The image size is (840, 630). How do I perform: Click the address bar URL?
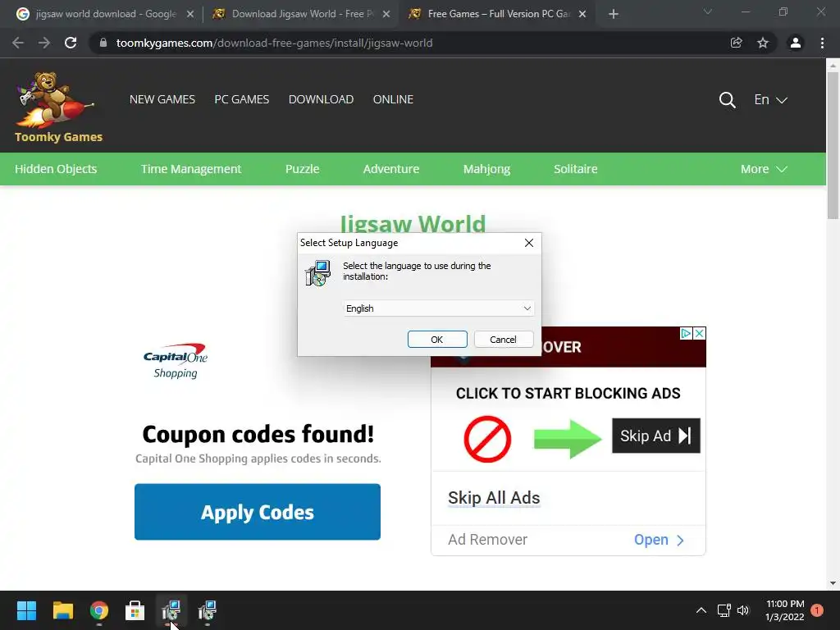pyautogui.click(x=274, y=43)
